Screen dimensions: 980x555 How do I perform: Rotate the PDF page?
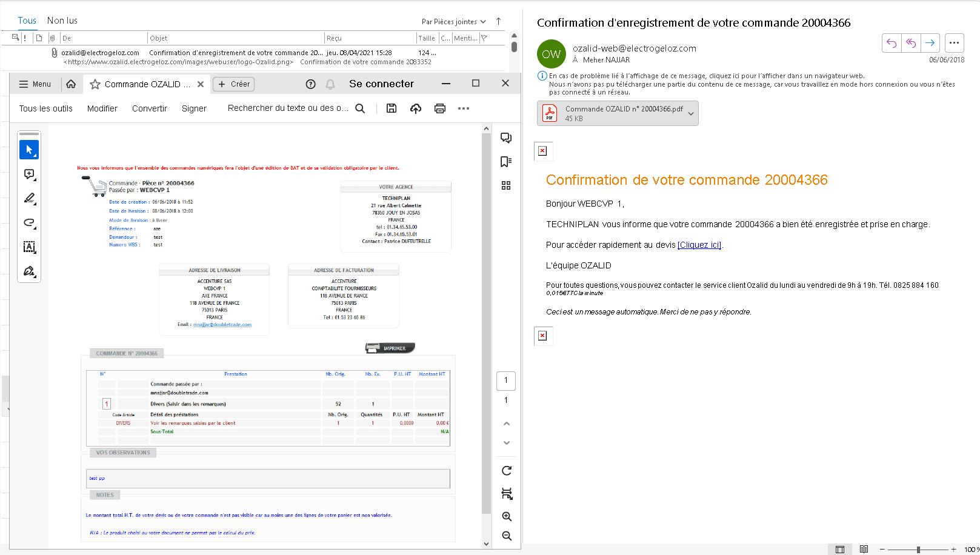click(506, 470)
